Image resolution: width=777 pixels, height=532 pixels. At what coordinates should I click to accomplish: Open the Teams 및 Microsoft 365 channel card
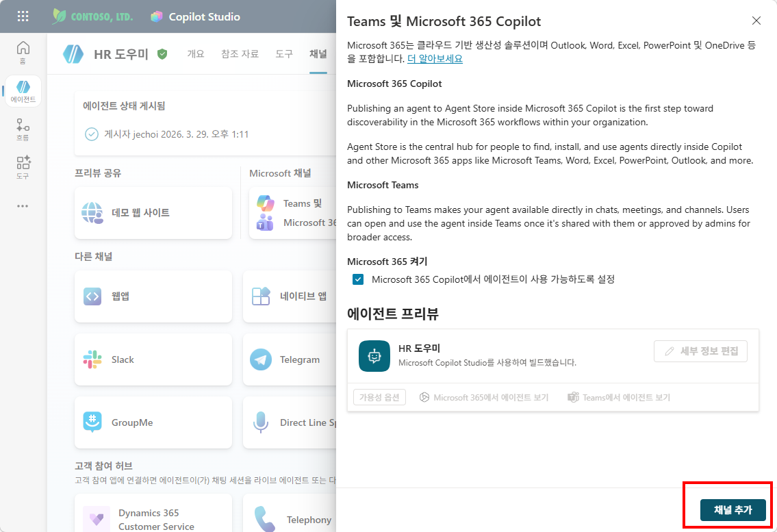tap(293, 213)
